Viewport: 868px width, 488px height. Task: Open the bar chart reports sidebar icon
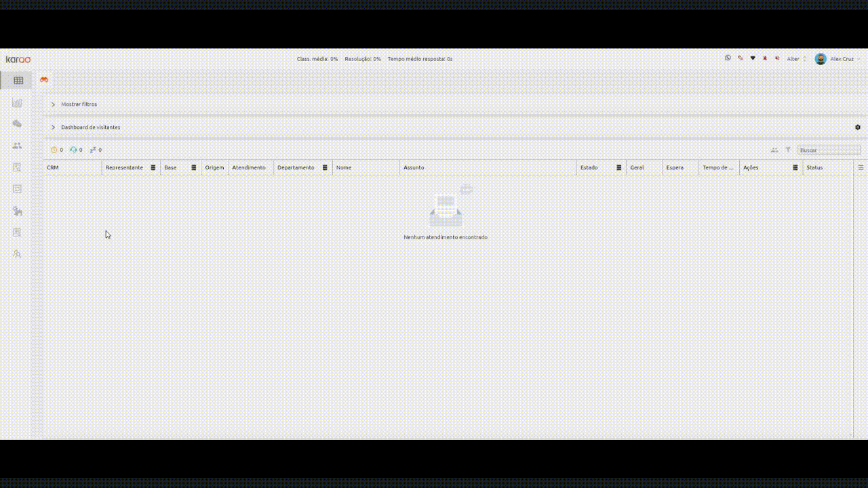tap(18, 103)
